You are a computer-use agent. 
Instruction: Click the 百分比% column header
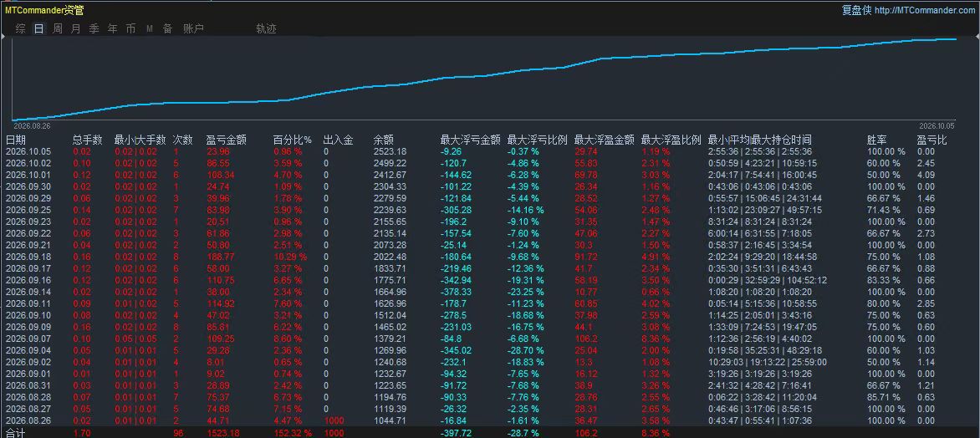(293, 140)
